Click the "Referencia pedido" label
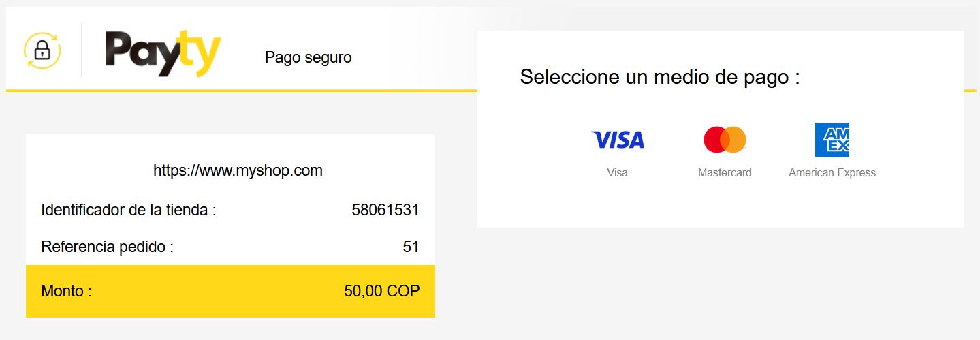Image resolution: width=980 pixels, height=340 pixels. (x=108, y=247)
